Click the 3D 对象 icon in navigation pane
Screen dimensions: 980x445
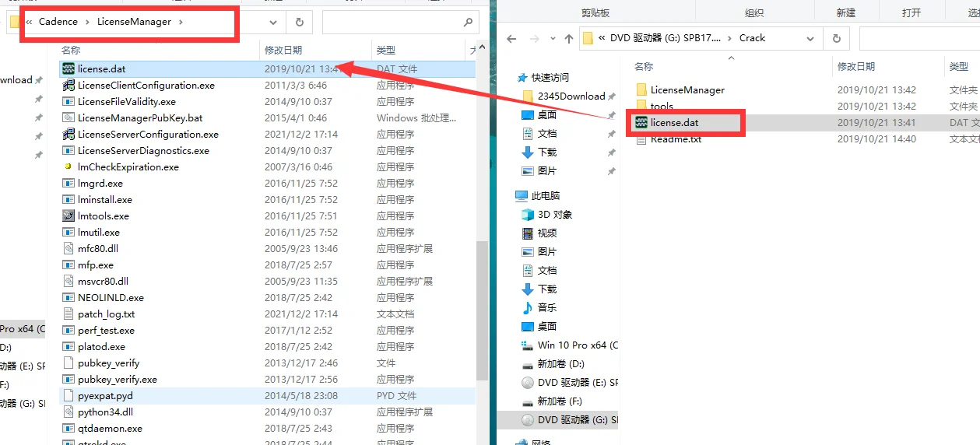(x=528, y=215)
